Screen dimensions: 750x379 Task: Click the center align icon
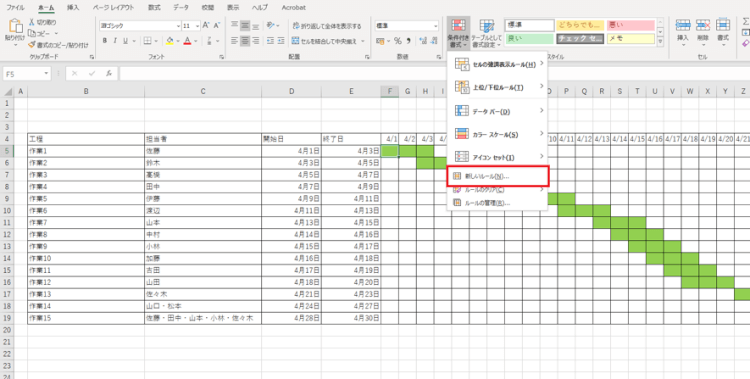tap(245, 41)
